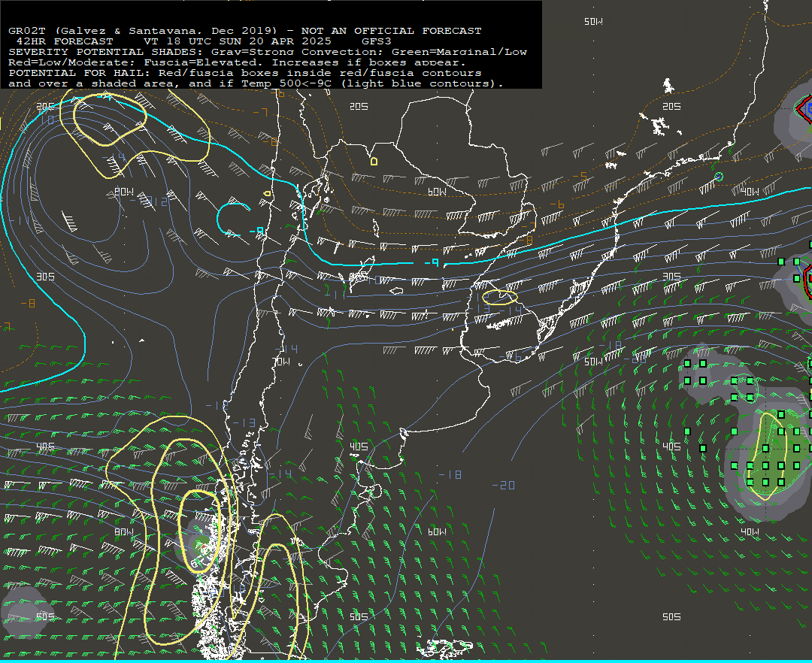This screenshot has width=812, height=663.
Task: Click the '50W' label beside the legend box
Action: [x=593, y=21]
